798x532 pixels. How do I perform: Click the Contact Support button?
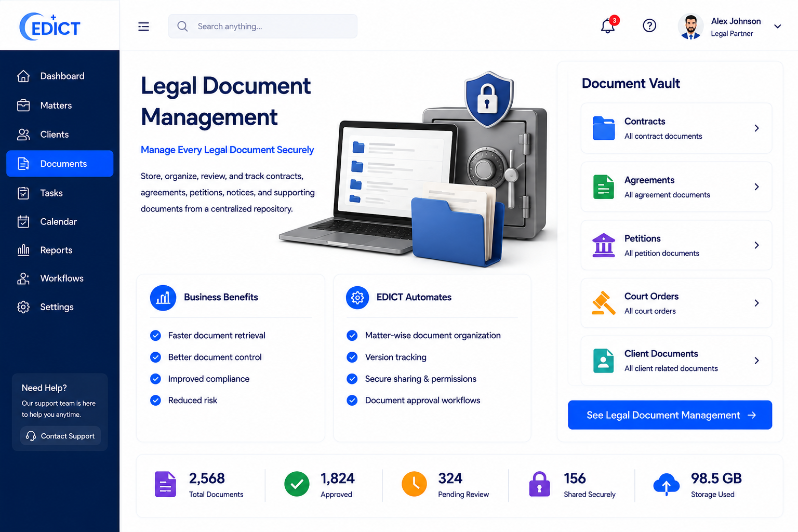(x=61, y=436)
